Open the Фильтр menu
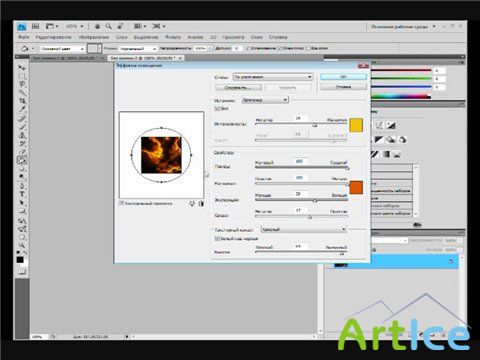 [x=173, y=37]
